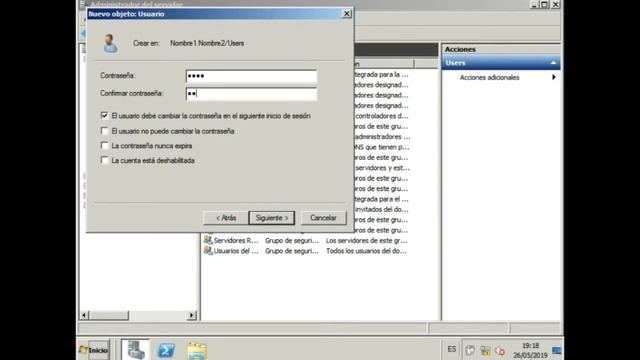Check 'El usuario no puede cambiar la contraseña'
The width and height of the screenshot is (640, 360).
click(x=104, y=131)
